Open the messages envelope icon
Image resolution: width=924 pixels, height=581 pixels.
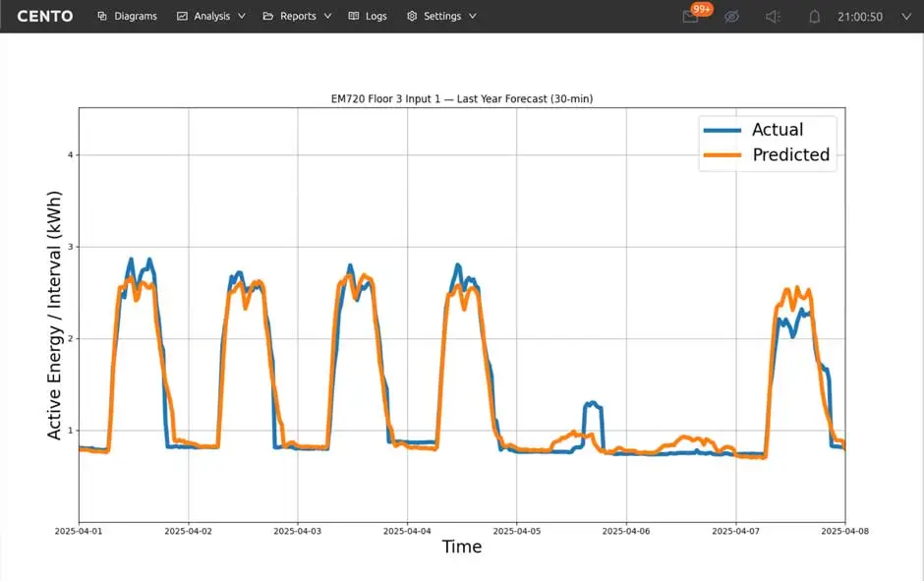pos(690,17)
